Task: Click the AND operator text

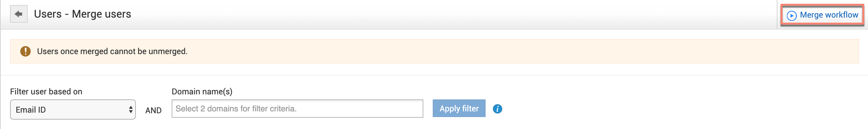Action: pyautogui.click(x=153, y=110)
